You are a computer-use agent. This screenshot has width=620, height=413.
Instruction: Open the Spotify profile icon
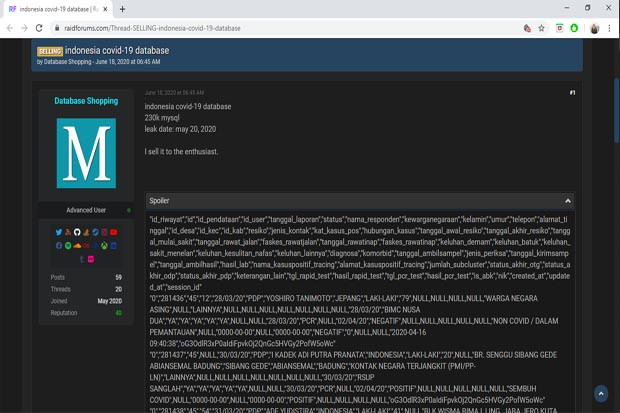click(68, 246)
